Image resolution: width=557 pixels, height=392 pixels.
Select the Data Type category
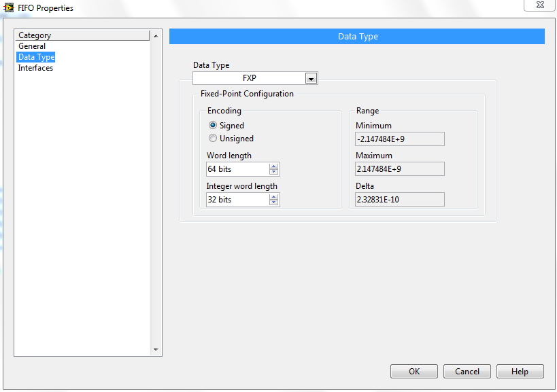pos(36,57)
